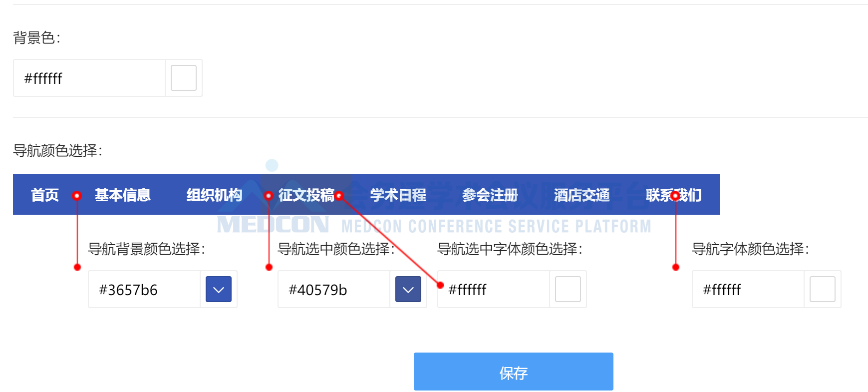
Task: Select the 参会注册 navigation tab
Action: pyautogui.click(x=490, y=195)
